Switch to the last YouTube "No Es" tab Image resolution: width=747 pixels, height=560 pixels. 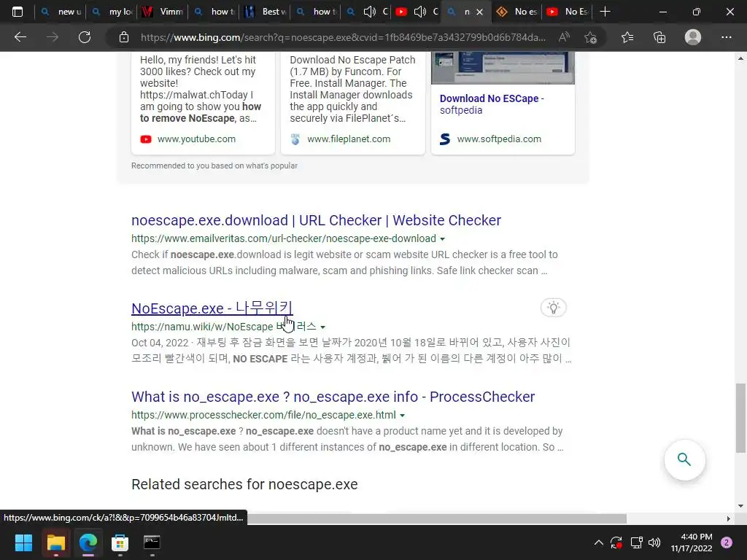[x=568, y=12]
